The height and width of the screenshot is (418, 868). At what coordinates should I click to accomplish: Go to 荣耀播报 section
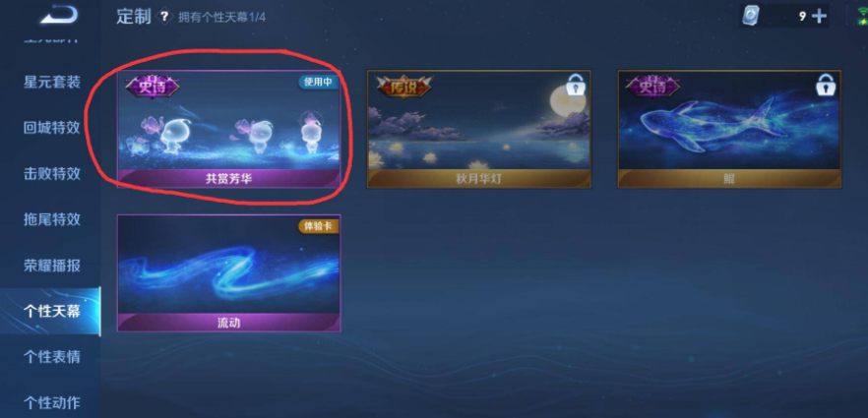(x=52, y=266)
